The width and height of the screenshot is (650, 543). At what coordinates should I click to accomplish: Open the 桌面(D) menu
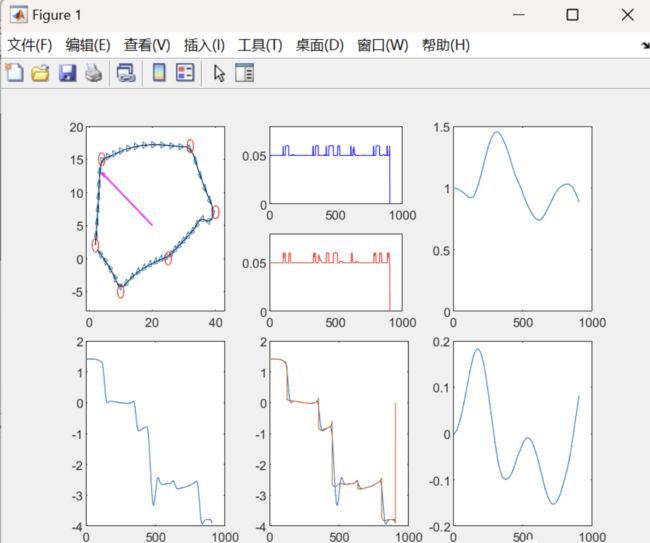click(x=320, y=45)
